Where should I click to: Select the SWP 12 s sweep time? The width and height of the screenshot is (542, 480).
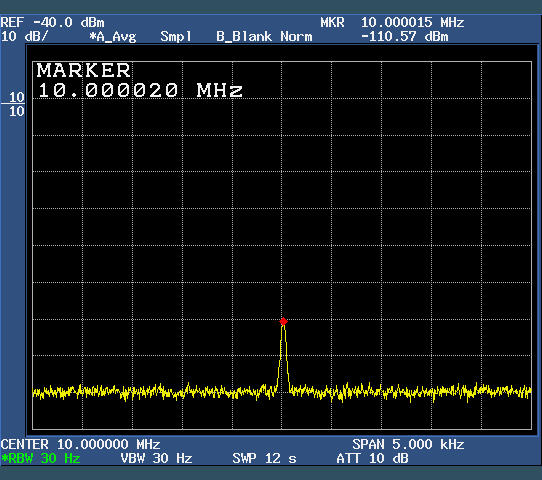point(264,459)
